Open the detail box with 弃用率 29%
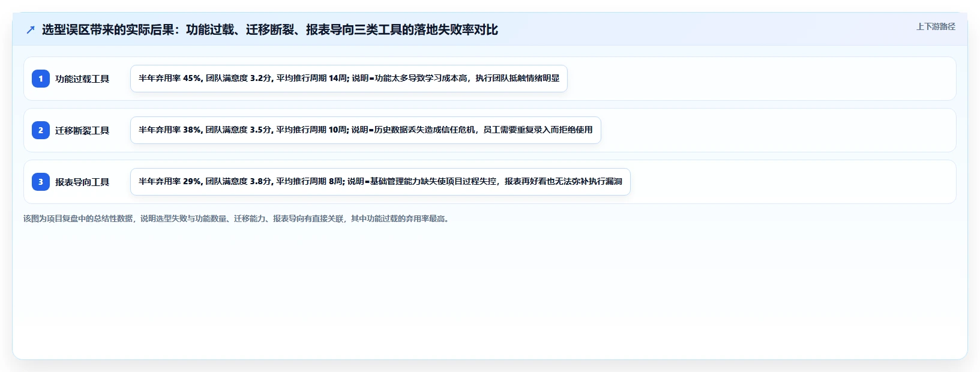 pyautogui.click(x=380, y=182)
